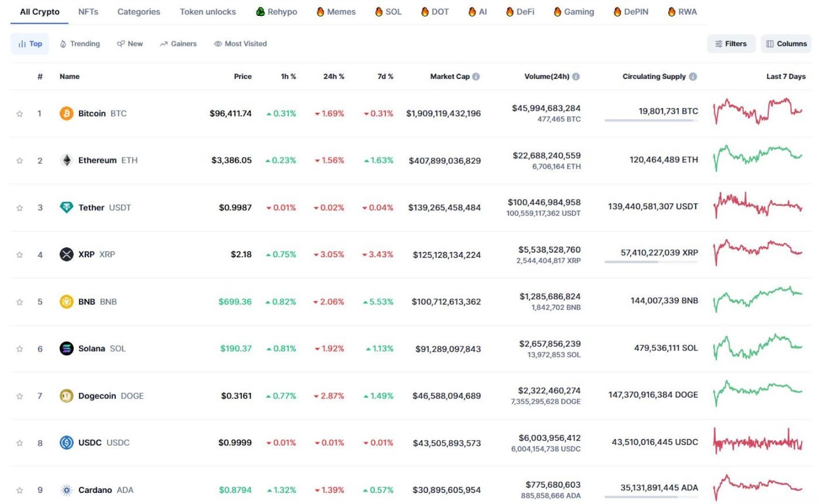Screen dimensions: 818x504
Task: Click Ethereum price $3,386.05
Action: [232, 160]
